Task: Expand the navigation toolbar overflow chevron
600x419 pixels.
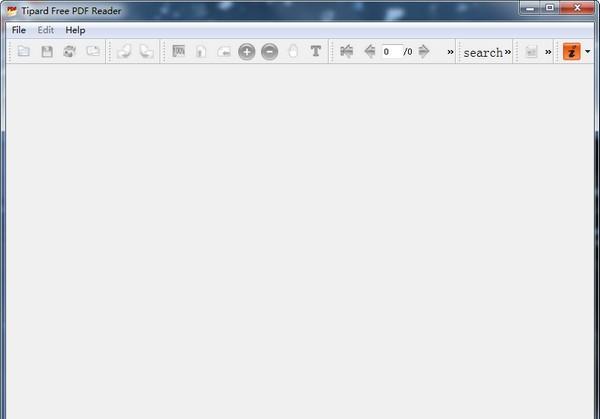Action: pyautogui.click(x=450, y=52)
